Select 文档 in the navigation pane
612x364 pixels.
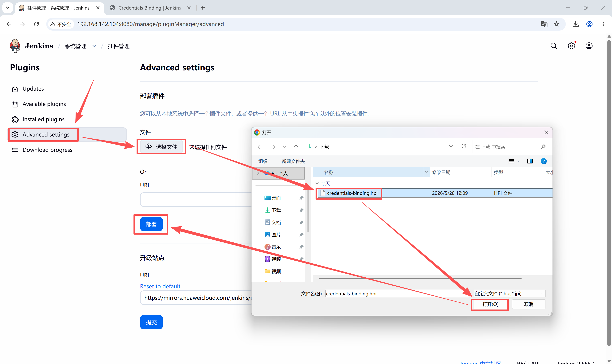276,223
